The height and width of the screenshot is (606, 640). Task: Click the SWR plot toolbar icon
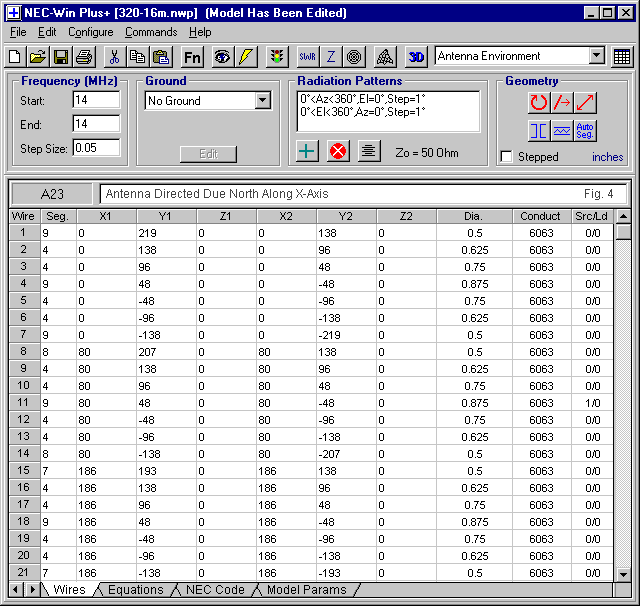pyautogui.click(x=307, y=57)
